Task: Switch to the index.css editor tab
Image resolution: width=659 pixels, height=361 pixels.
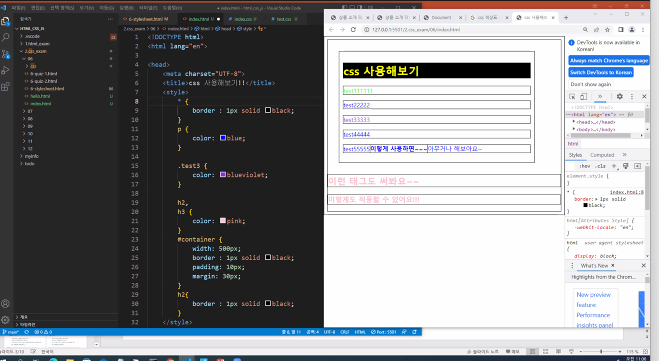Action: (x=243, y=19)
